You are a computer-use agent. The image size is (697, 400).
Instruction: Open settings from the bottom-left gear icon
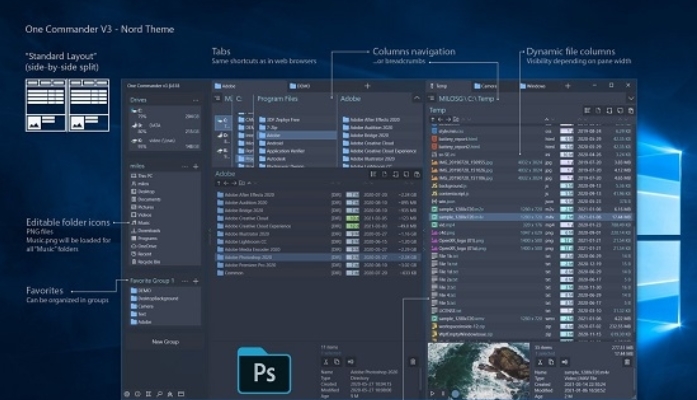[127, 394]
